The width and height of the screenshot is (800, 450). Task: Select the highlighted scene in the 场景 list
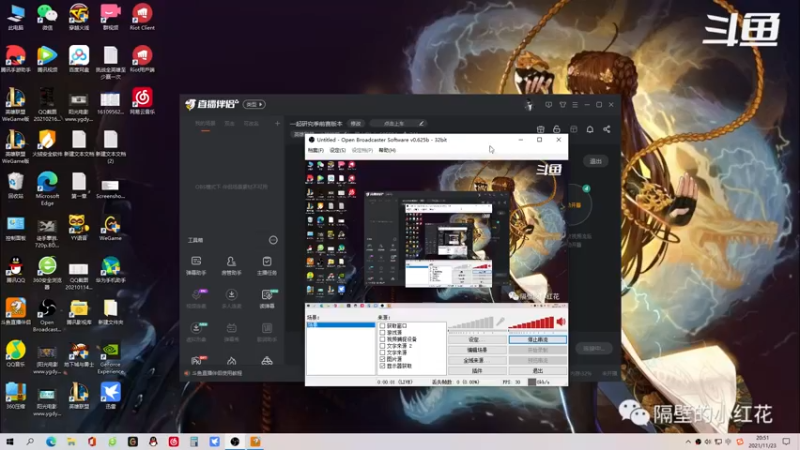pyautogui.click(x=341, y=325)
